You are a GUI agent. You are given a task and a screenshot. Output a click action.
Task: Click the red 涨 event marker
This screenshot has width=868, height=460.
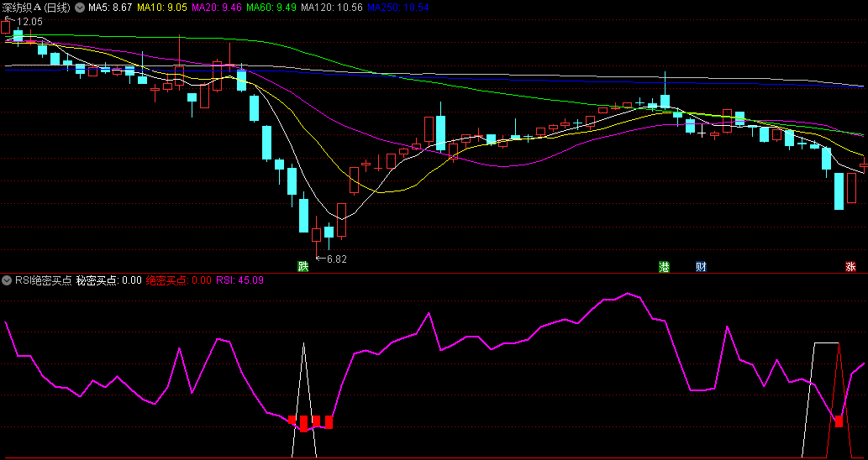coord(850,267)
